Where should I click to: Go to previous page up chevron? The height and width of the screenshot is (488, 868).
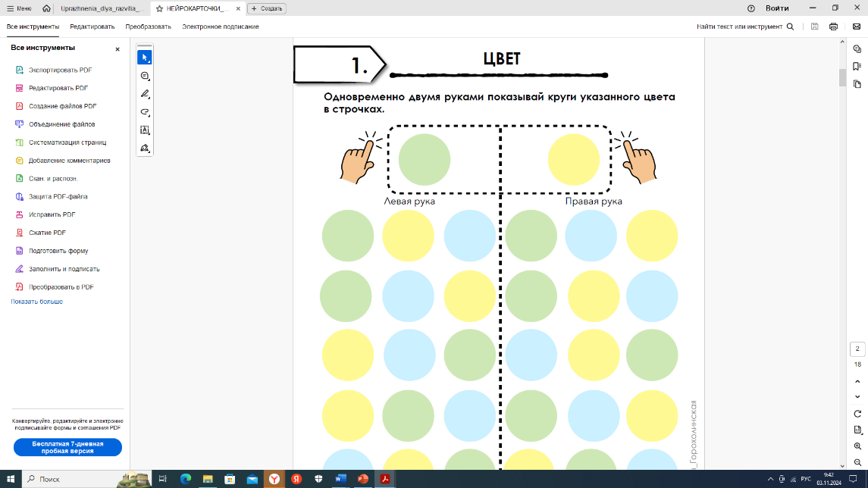click(x=857, y=382)
